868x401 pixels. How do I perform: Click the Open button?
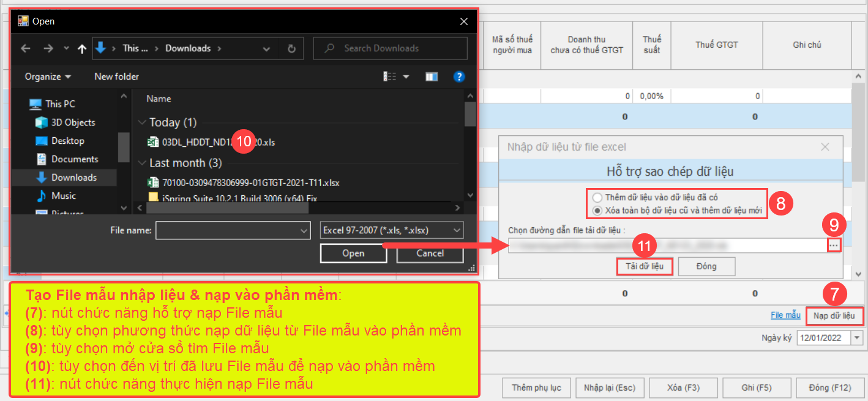click(353, 253)
